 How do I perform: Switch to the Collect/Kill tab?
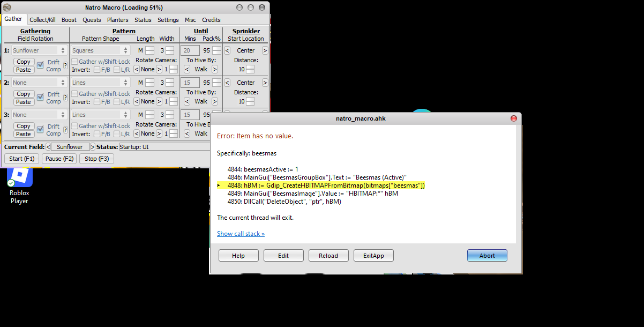(42, 19)
